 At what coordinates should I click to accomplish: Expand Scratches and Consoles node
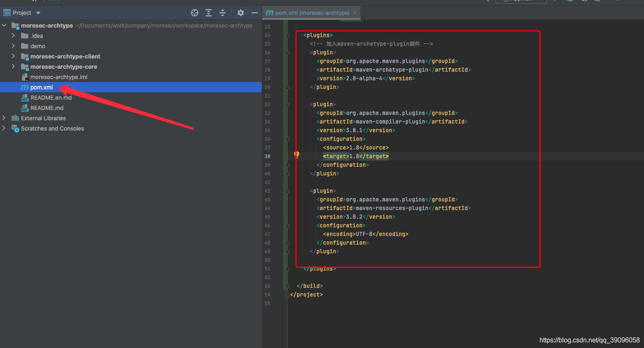pyautogui.click(x=4, y=128)
